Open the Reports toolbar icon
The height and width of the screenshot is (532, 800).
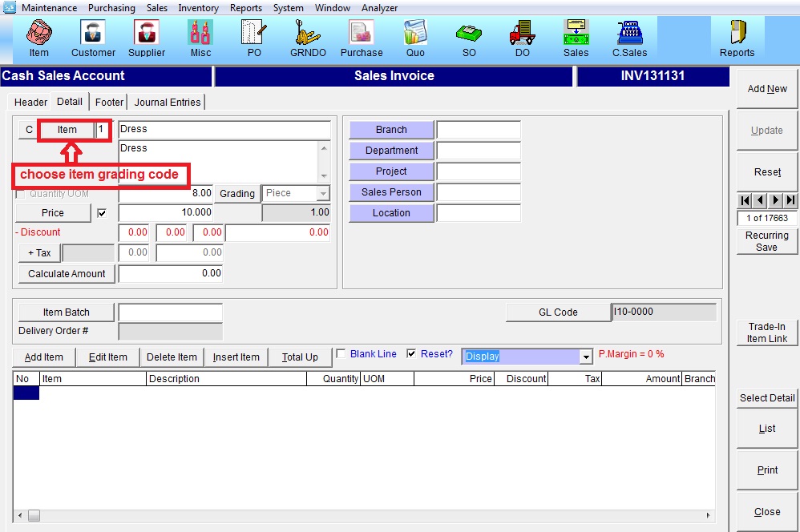(737, 38)
